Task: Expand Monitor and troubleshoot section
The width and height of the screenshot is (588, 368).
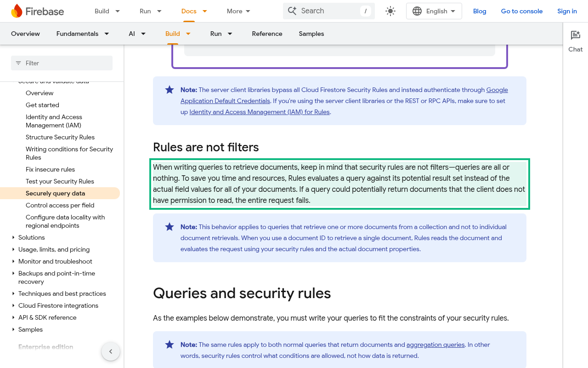Action: 13,261
